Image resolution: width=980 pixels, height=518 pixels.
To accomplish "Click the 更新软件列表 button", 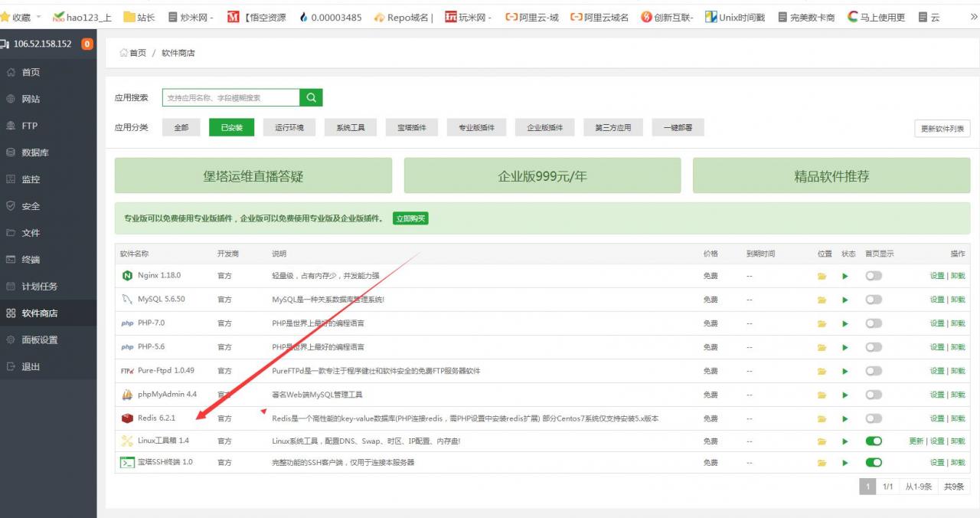I will (942, 129).
